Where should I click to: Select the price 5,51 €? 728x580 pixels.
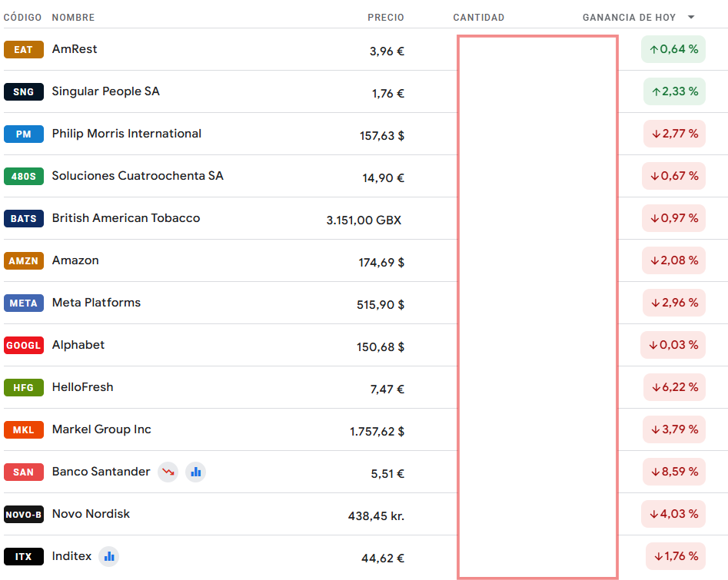pos(387,474)
